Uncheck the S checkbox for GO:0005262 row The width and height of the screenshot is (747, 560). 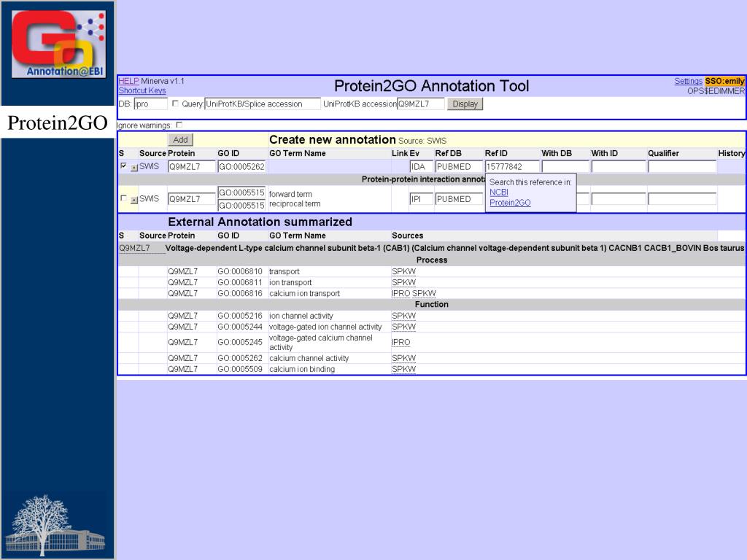[123, 166]
